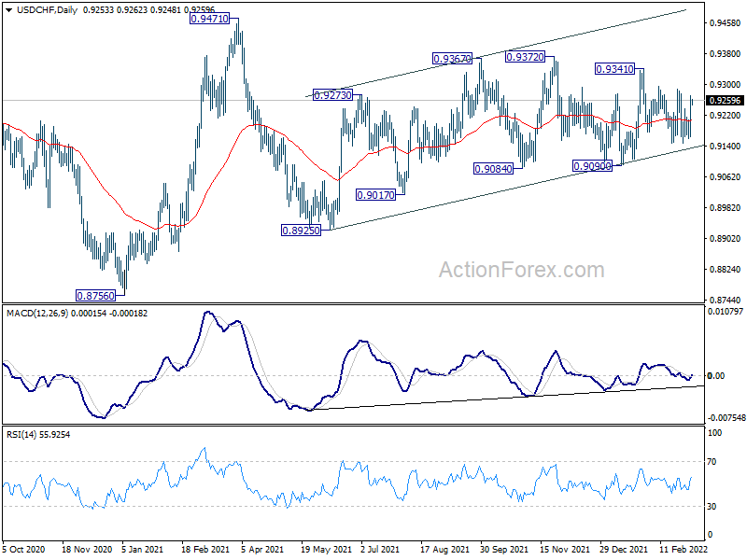
Task: Select the RSI(14) indicator label
Action: [x=21, y=434]
